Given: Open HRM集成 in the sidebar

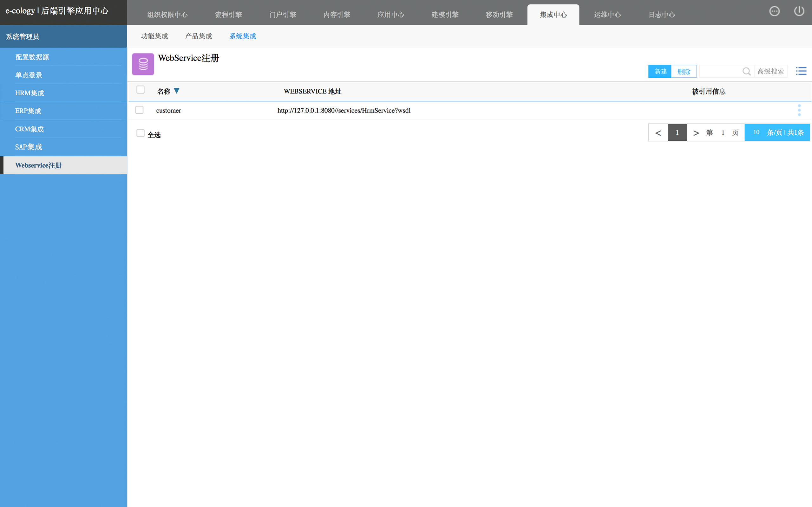Looking at the screenshot, I should 29,93.
